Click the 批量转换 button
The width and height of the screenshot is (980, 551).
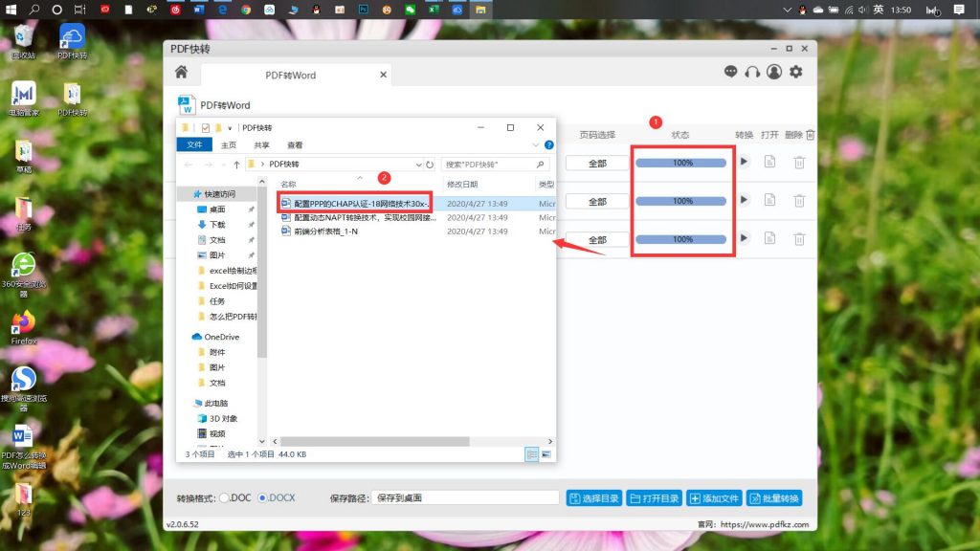click(x=774, y=498)
